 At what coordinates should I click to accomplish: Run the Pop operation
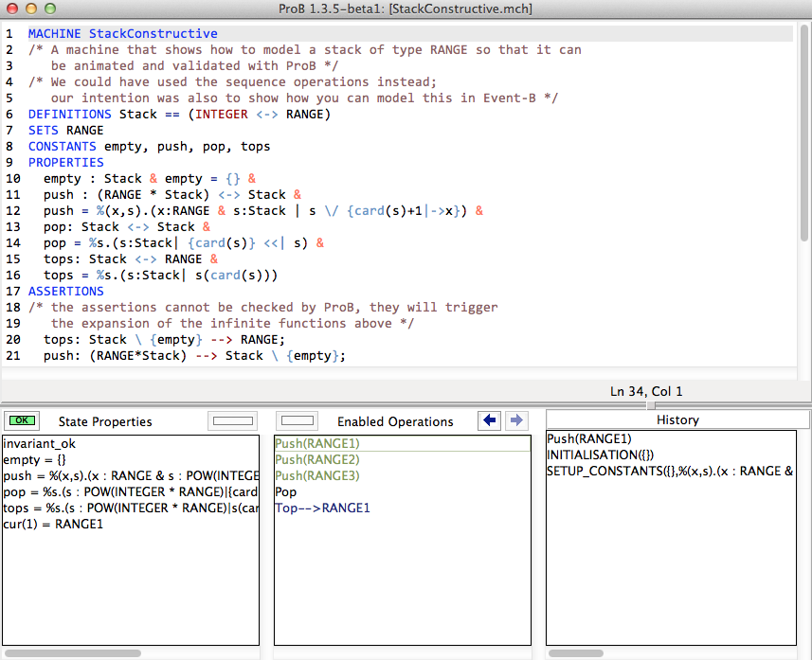coord(285,492)
